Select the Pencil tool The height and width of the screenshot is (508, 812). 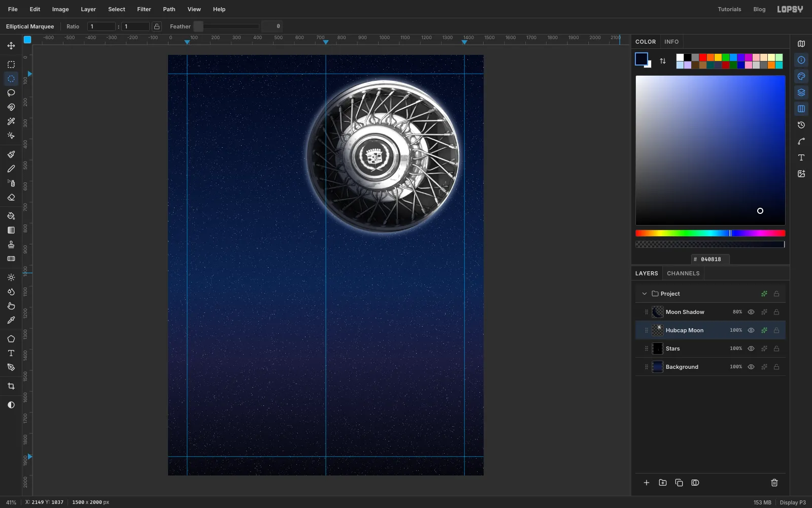(x=11, y=169)
